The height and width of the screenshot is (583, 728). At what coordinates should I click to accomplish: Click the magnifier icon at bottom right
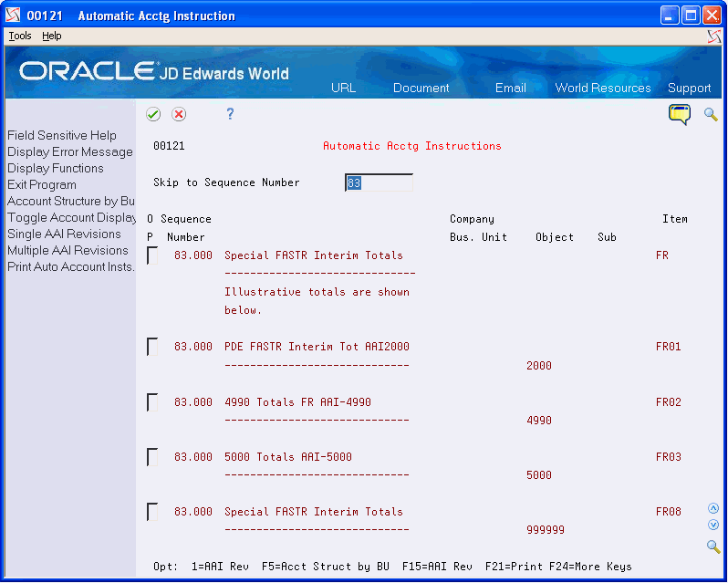tap(713, 546)
